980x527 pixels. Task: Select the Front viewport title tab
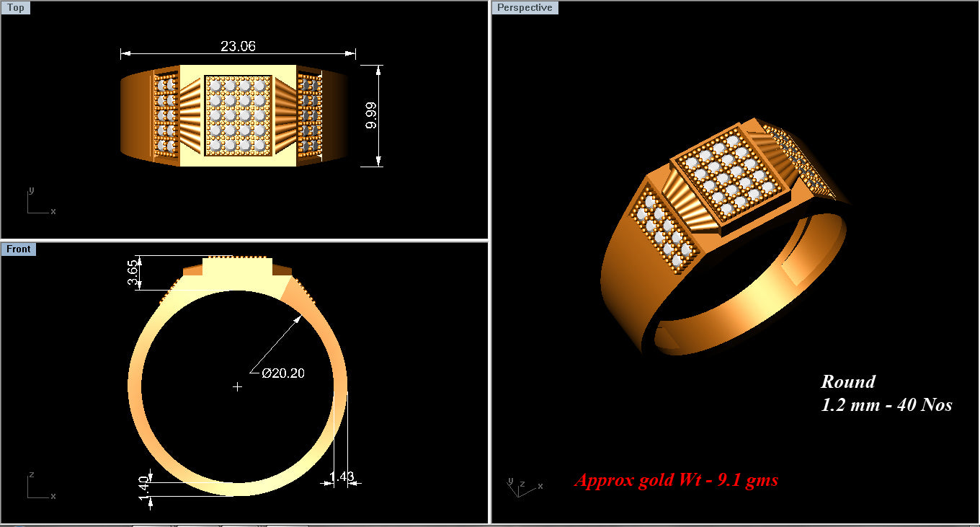point(19,249)
